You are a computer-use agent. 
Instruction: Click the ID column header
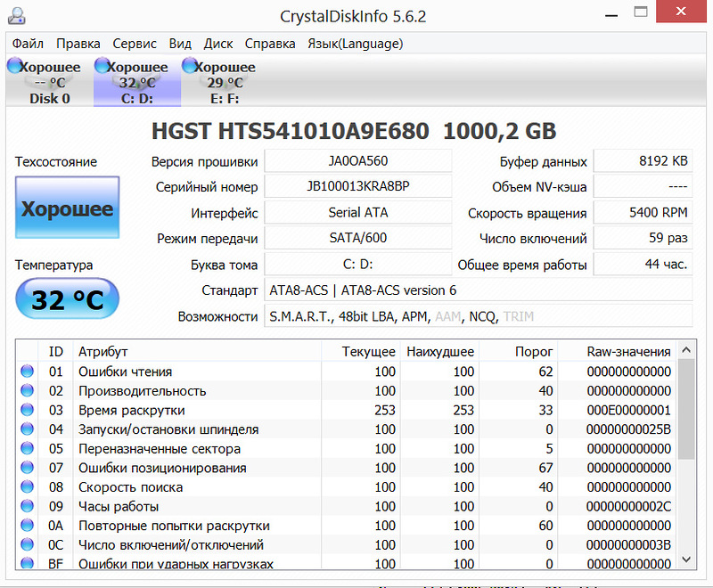(55, 351)
